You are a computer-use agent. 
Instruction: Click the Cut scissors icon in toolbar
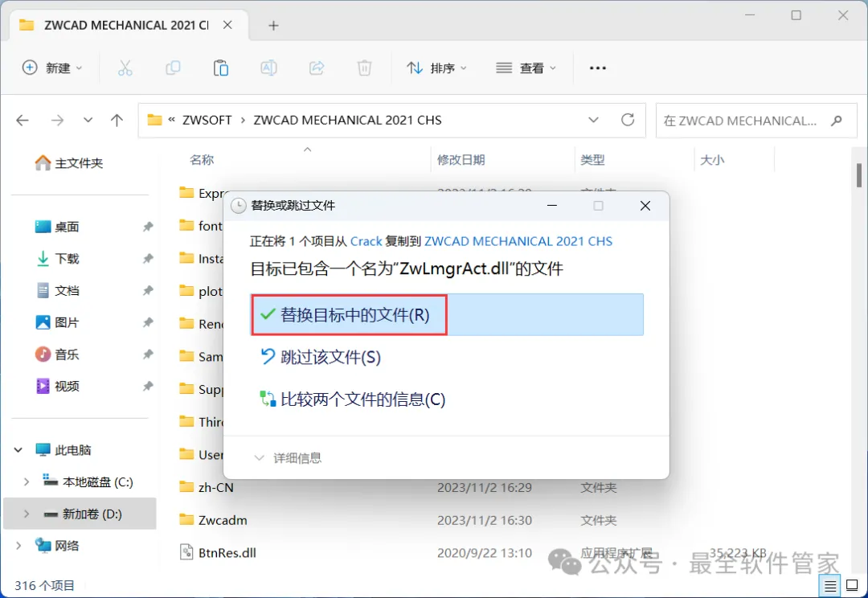(x=125, y=68)
